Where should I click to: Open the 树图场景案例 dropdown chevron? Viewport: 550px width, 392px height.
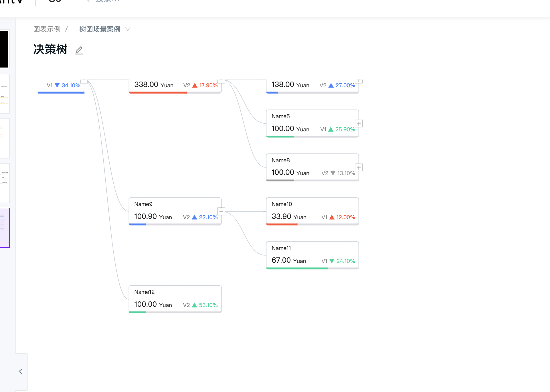[128, 29]
